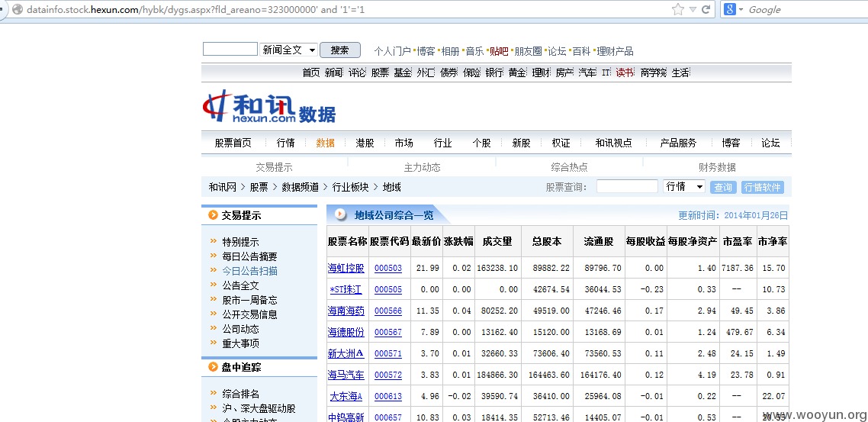Open 股市一周备忘 in the sidebar
868x422 pixels.
click(x=249, y=300)
